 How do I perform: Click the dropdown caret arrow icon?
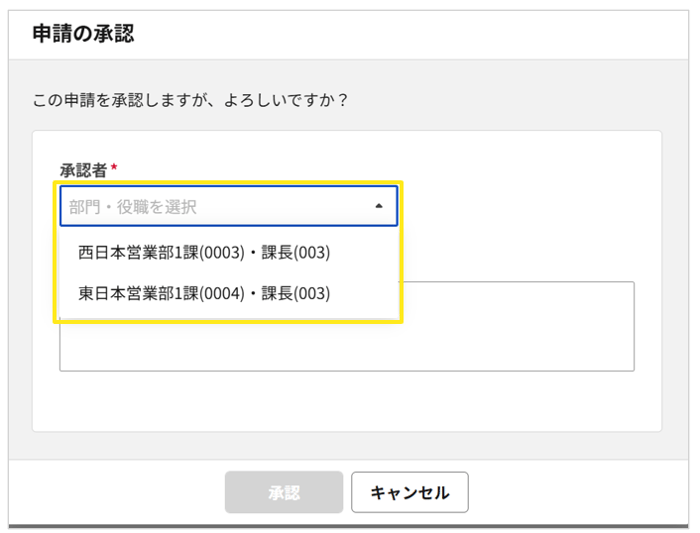pyautogui.click(x=378, y=207)
